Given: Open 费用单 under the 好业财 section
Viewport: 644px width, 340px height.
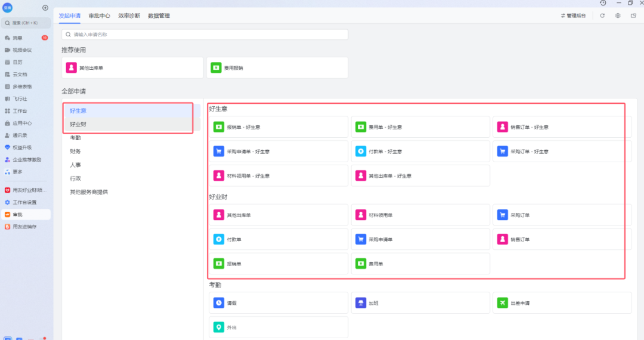Looking at the screenshot, I should (420, 264).
